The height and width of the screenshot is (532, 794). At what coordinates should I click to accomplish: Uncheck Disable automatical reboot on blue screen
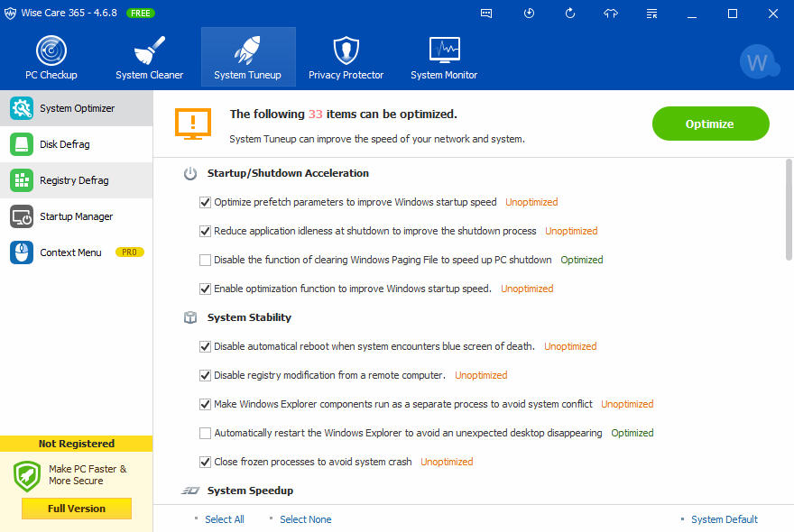click(205, 347)
